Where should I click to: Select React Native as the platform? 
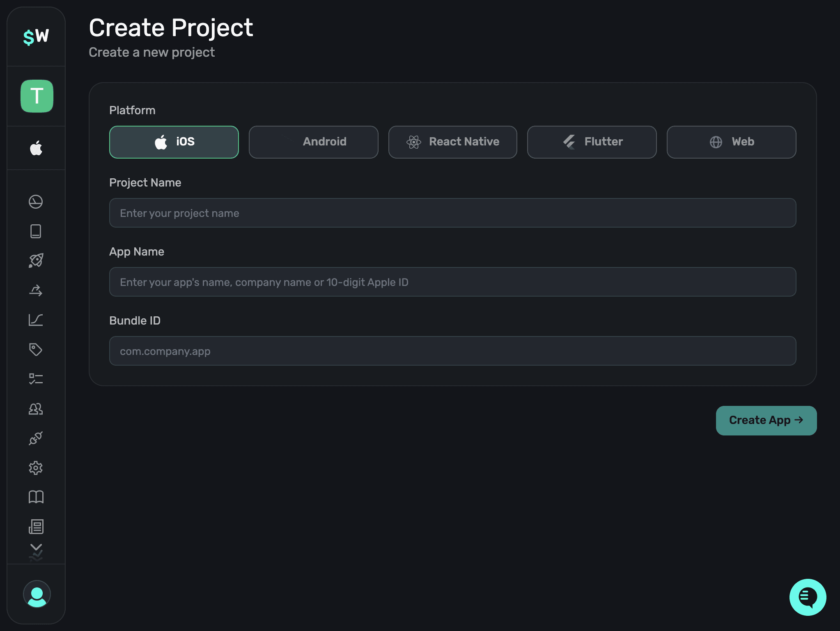point(452,142)
